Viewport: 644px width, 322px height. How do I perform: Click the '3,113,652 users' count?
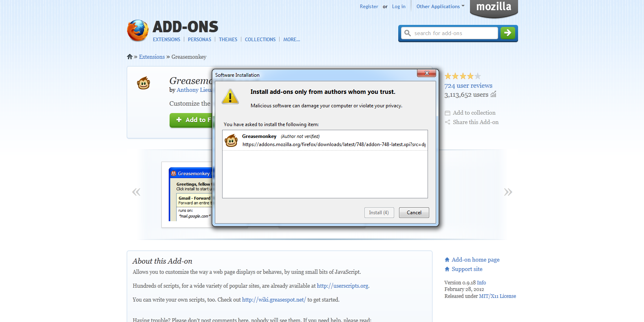point(466,95)
